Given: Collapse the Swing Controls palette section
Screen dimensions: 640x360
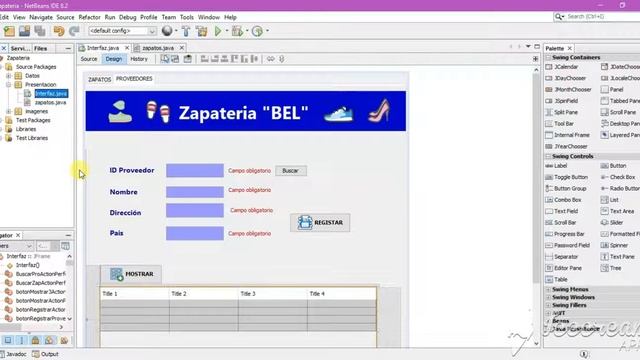Looking at the screenshot, I should [x=548, y=156].
